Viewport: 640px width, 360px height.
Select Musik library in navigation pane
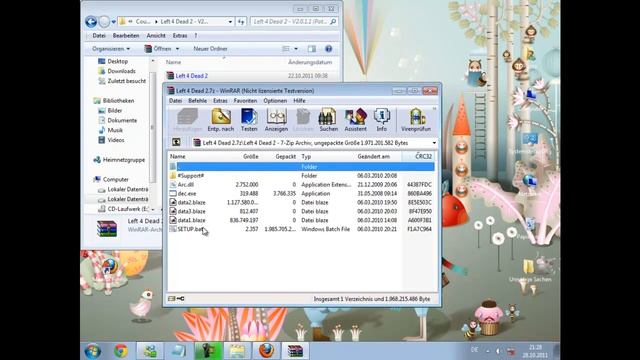tap(115, 130)
